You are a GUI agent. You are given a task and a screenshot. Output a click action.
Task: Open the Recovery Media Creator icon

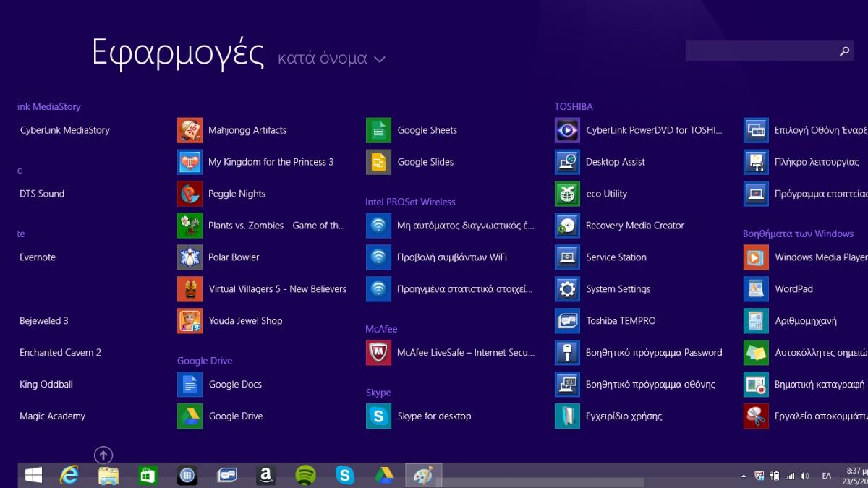(567, 226)
